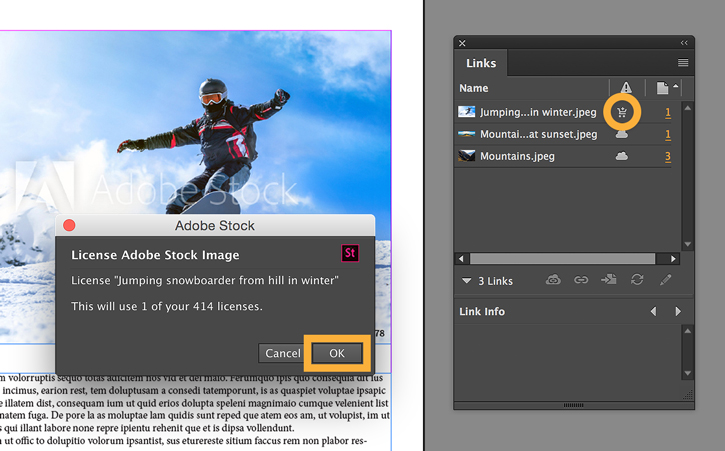This screenshot has width=725, height=451.
Task: Click the Relink chain icon
Action: tap(581, 279)
